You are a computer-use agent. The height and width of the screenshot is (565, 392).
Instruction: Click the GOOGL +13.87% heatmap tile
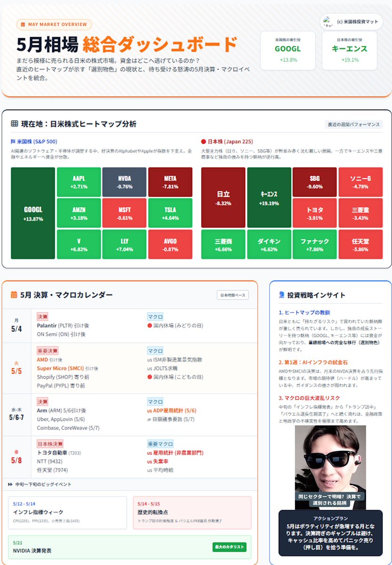[33, 213]
